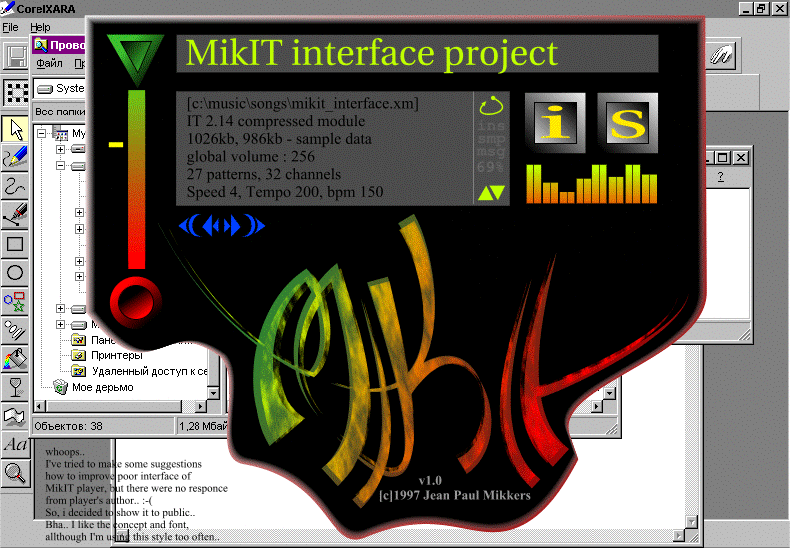Choose the Ellipse tool
This screenshot has width=790, height=549.
coord(15,272)
